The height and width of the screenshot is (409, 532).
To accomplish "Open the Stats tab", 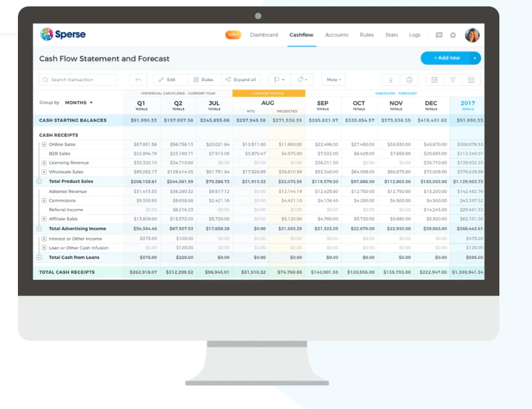I will pos(391,35).
